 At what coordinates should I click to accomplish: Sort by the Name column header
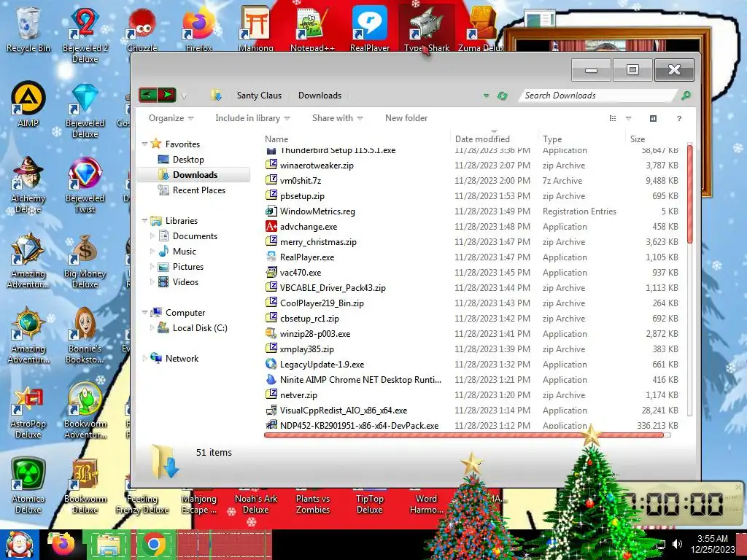point(356,139)
